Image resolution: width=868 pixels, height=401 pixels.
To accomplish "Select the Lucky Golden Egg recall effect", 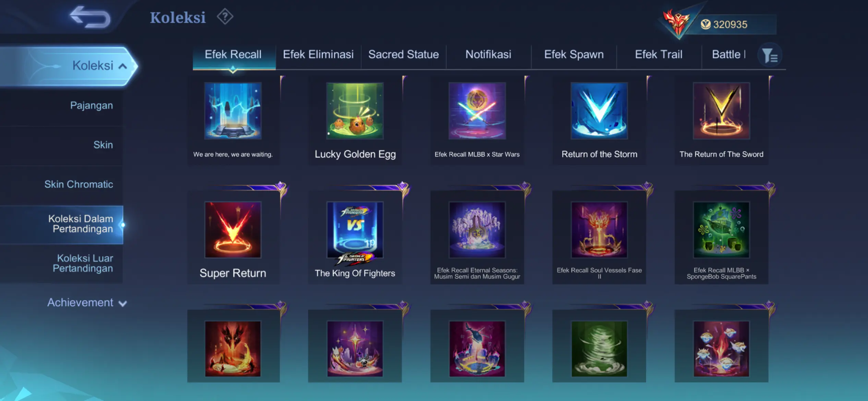I will coord(355,120).
